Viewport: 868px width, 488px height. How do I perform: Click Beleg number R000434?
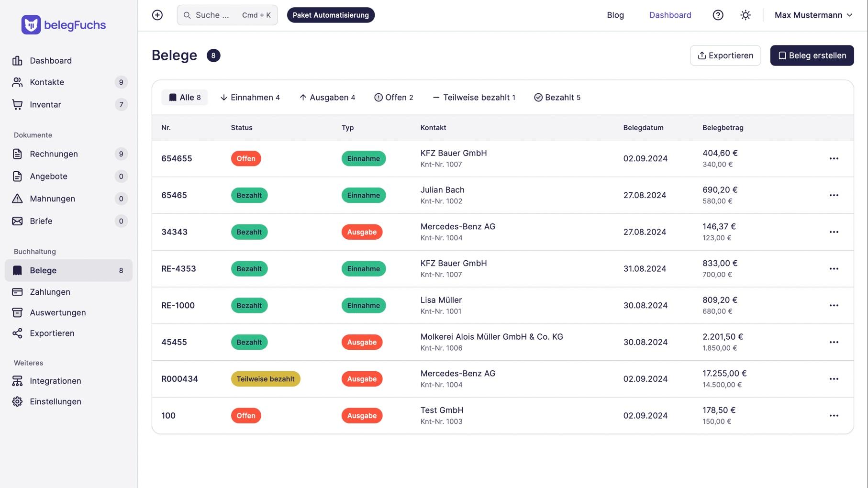(x=179, y=379)
